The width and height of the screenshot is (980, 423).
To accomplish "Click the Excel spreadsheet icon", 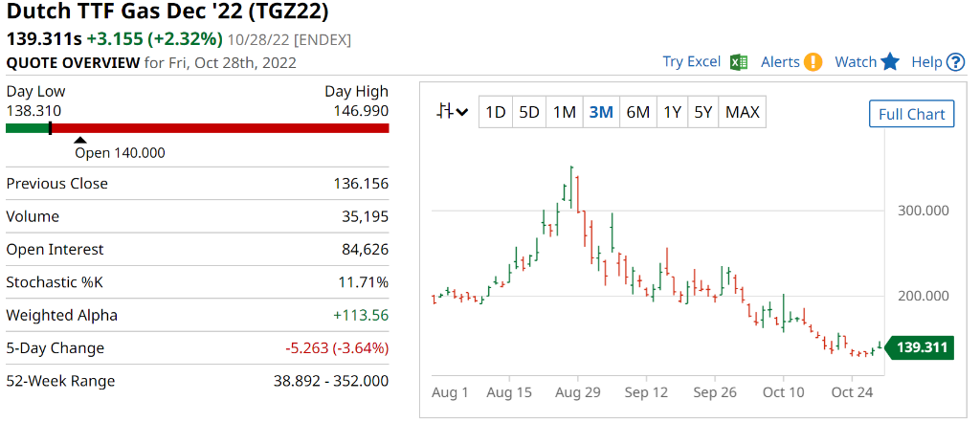I will point(739,62).
